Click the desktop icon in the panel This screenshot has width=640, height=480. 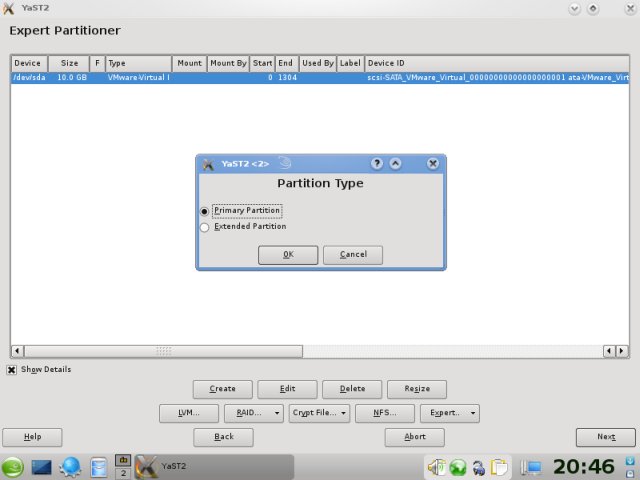click(x=41, y=467)
